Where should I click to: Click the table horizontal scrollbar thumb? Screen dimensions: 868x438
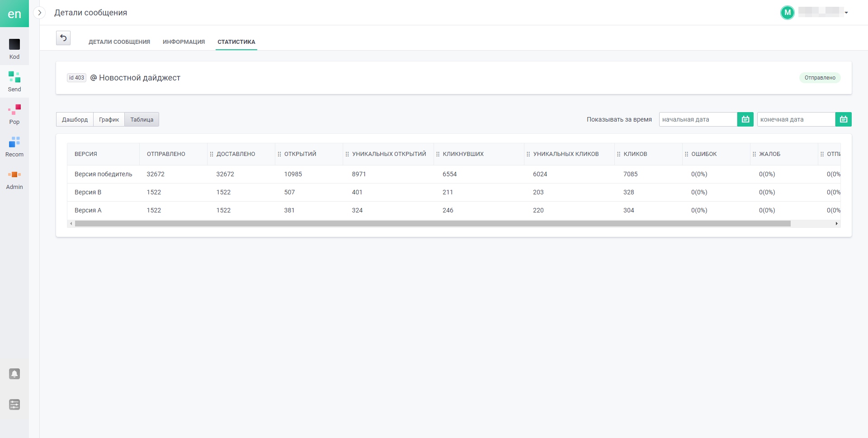(x=433, y=224)
